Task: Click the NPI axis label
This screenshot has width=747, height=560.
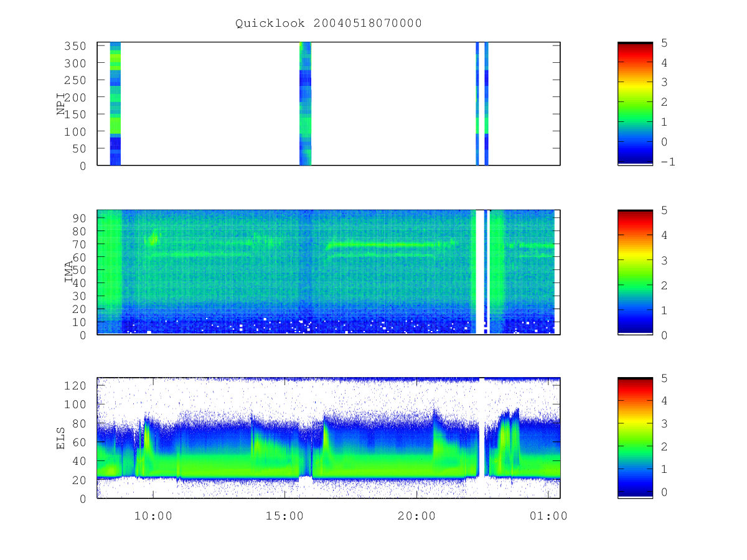Action: 61,104
